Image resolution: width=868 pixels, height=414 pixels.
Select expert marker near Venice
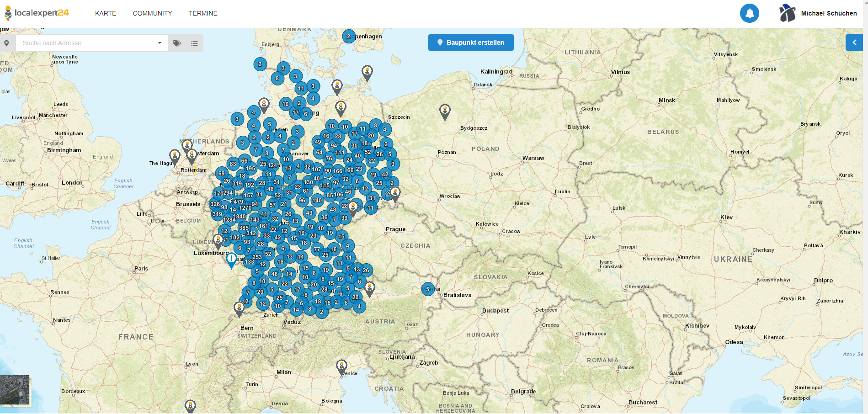point(341,367)
